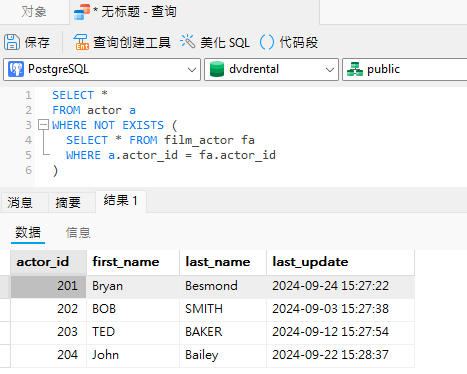Select the 信息 sub-tab
Viewport: 467px width, 374px height.
[x=78, y=232]
